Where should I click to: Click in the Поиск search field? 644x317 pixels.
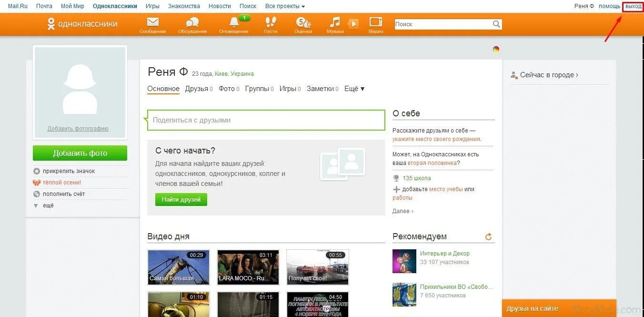pyautogui.click(x=443, y=24)
